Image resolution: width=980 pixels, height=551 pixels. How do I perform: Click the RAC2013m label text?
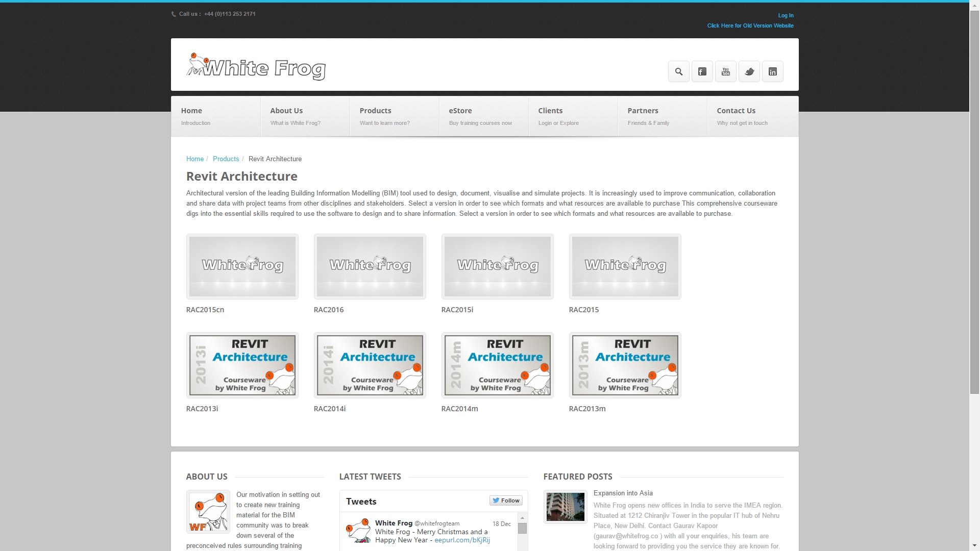587,409
